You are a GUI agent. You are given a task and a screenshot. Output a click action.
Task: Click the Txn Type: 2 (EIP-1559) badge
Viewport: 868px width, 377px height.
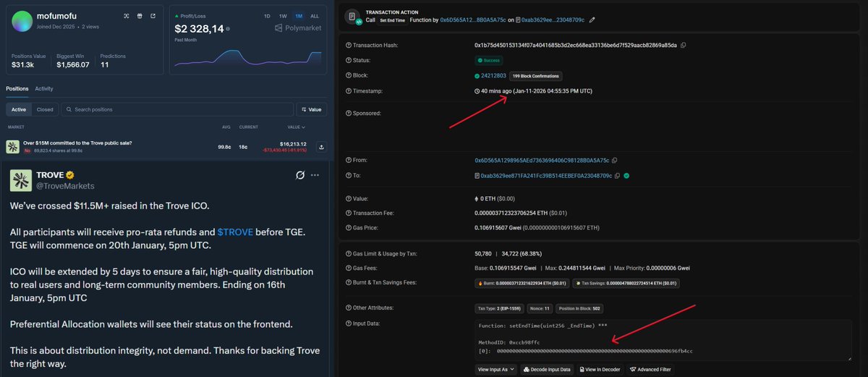[x=500, y=308]
